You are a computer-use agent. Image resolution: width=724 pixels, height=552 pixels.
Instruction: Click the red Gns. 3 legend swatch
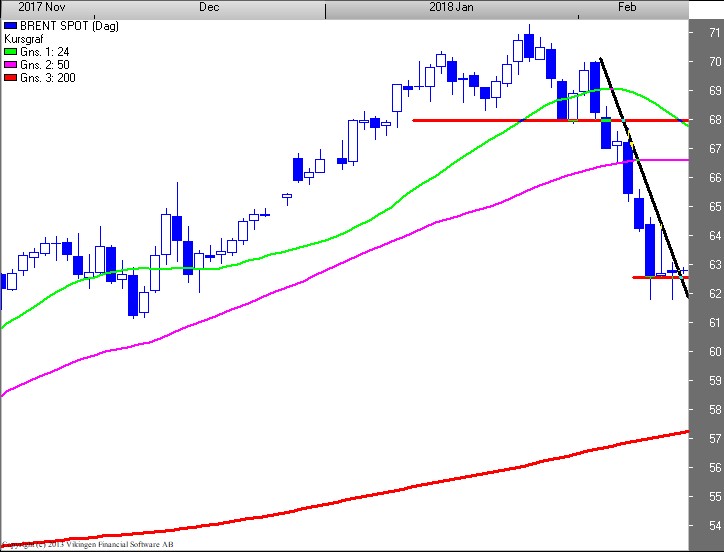click(11, 77)
